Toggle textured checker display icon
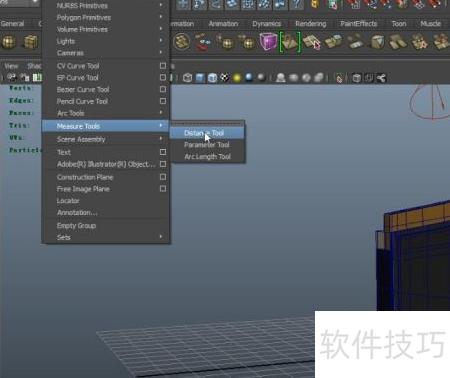The height and width of the screenshot is (378, 450). click(225, 78)
